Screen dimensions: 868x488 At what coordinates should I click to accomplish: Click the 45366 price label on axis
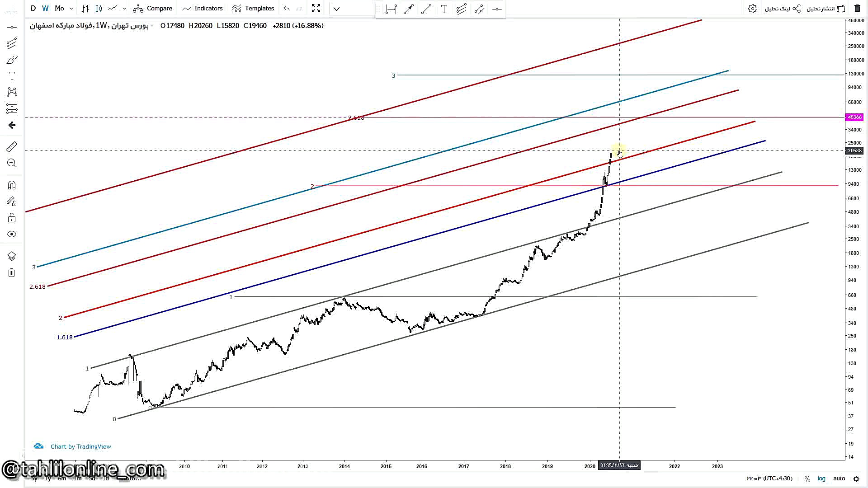[x=854, y=117]
